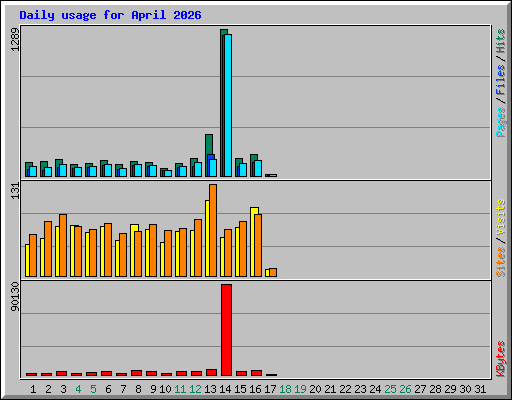This screenshot has height=400, width=512.
Task: Click the cyan Pages legend word
Action: click(x=501, y=122)
